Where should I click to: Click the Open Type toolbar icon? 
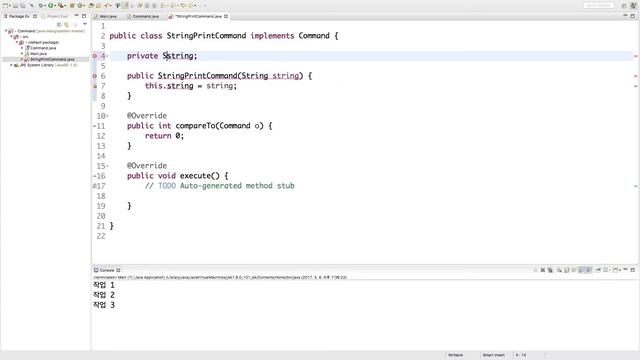coord(91,6)
